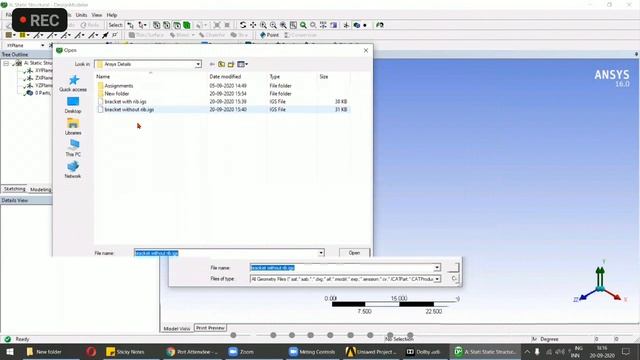
Task: Click the go back arrow in Open dialog
Action: [212, 64]
